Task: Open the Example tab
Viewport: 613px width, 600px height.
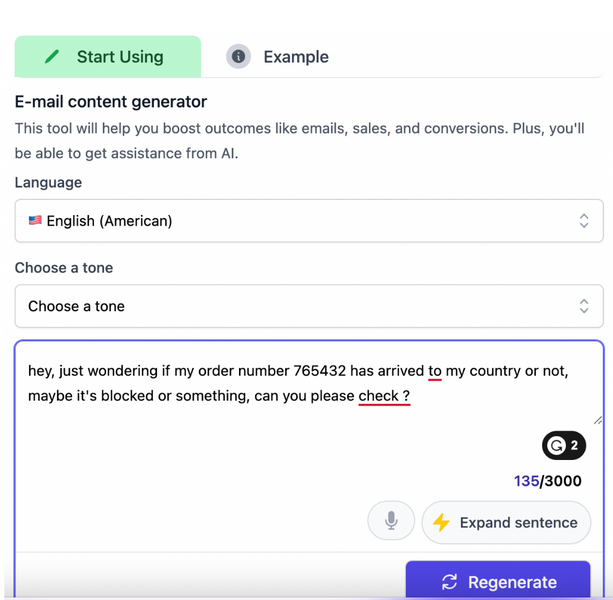Action: [x=295, y=57]
